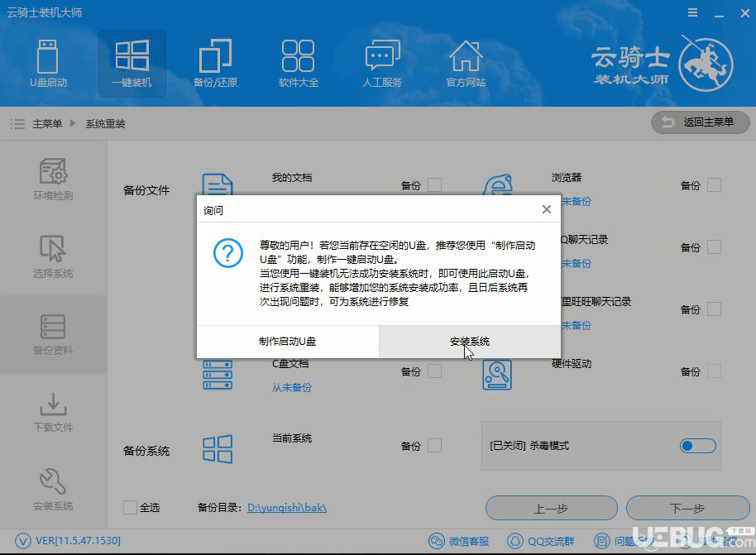Click 从未备份 under C盘文档
This screenshot has width=756, height=555.
292,388
